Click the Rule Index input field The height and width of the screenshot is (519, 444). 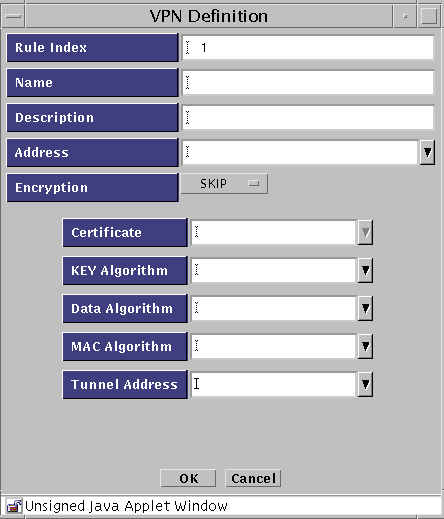click(x=308, y=47)
